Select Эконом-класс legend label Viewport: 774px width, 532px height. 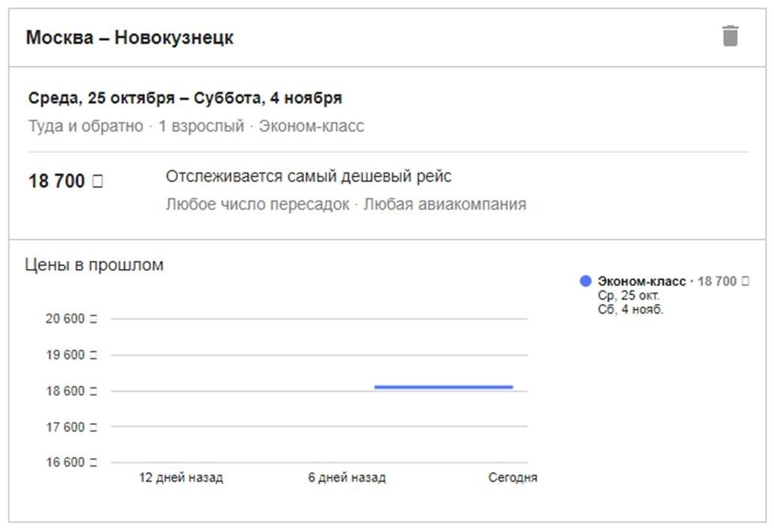coord(642,281)
